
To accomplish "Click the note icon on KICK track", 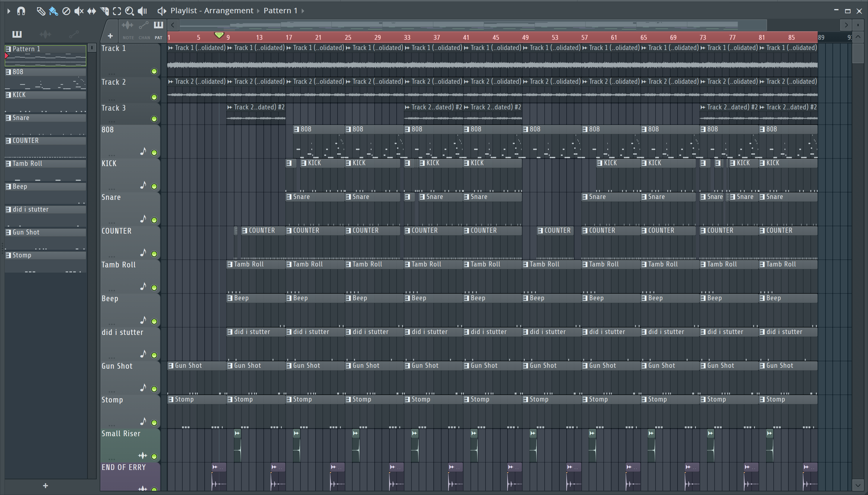I will coord(143,185).
